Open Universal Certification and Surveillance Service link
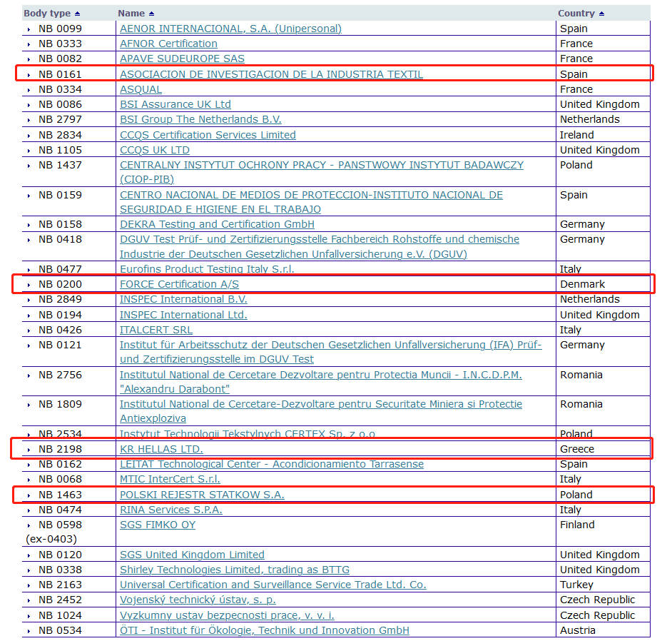 tap(273, 585)
